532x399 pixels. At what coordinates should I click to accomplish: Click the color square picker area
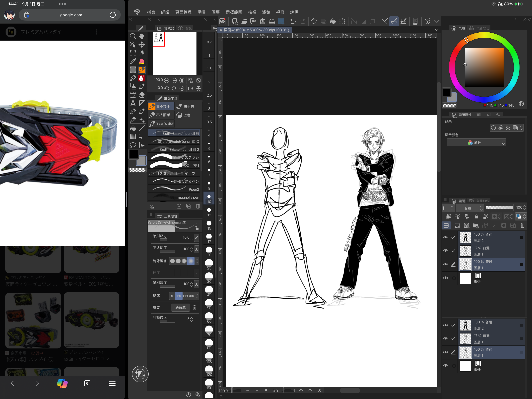point(484,67)
